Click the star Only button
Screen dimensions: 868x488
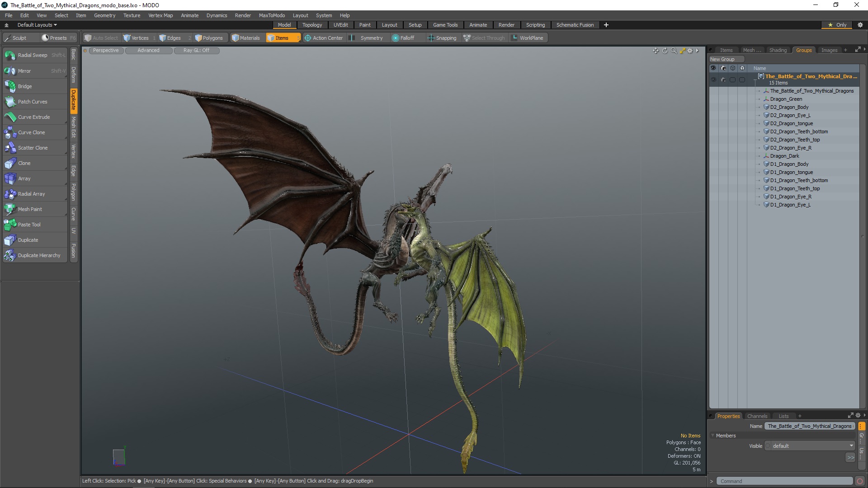click(x=837, y=25)
